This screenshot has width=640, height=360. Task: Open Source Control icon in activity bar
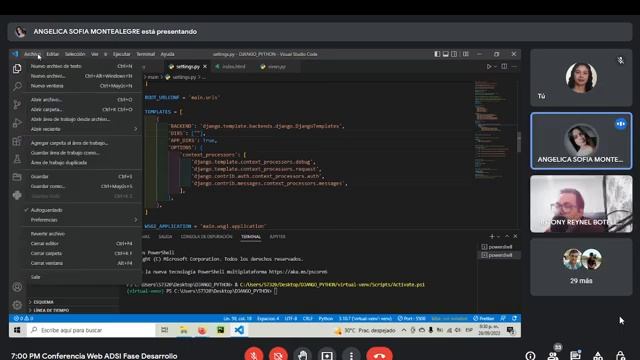[x=17, y=104]
